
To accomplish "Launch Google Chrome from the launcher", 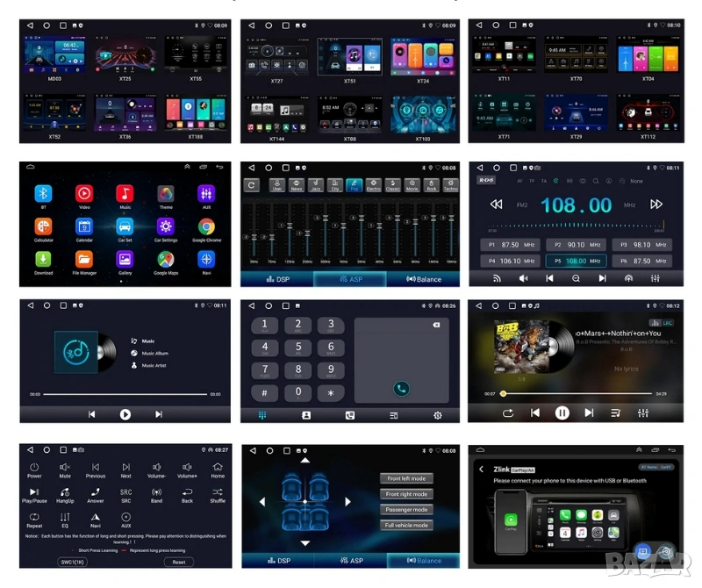I will click(x=206, y=226).
